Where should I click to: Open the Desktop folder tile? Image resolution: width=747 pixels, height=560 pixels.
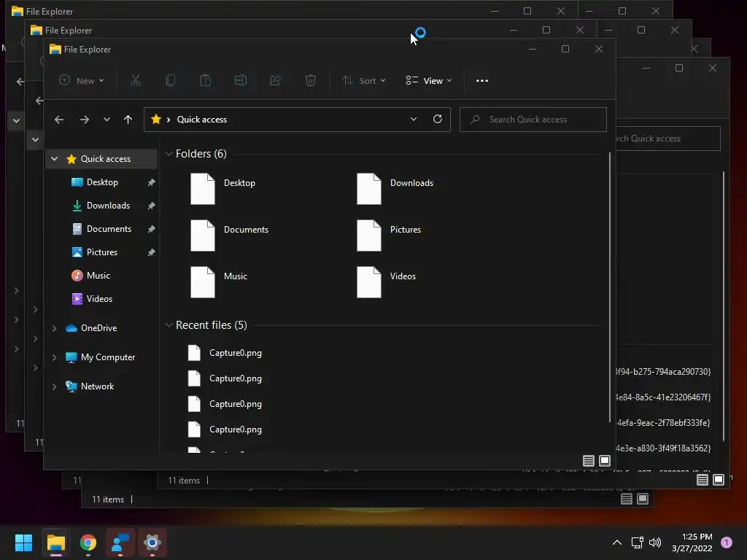pyautogui.click(x=223, y=189)
